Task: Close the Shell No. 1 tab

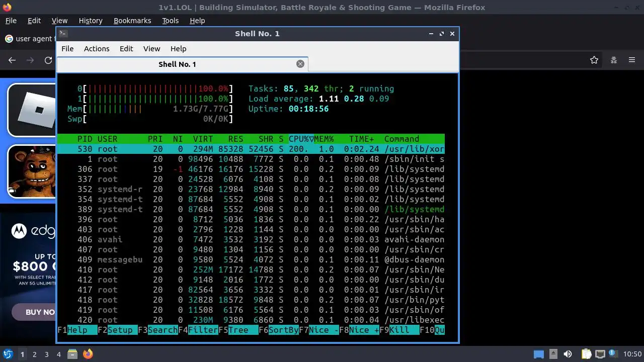Action: click(x=300, y=64)
